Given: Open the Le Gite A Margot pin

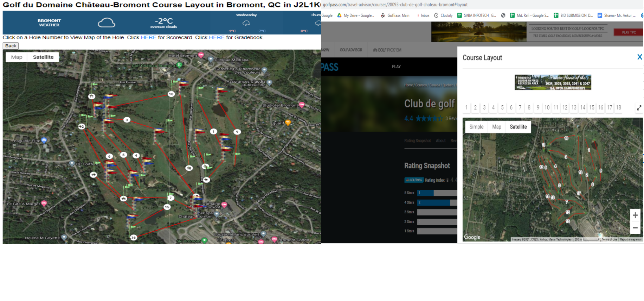Looking at the screenshot, I should tap(44, 203).
